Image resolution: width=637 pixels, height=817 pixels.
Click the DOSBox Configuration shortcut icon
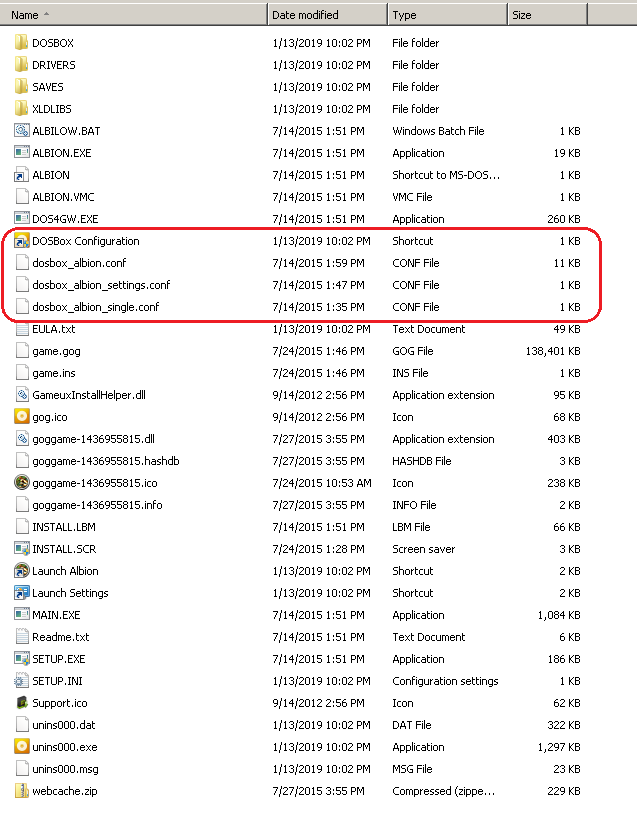[21, 241]
